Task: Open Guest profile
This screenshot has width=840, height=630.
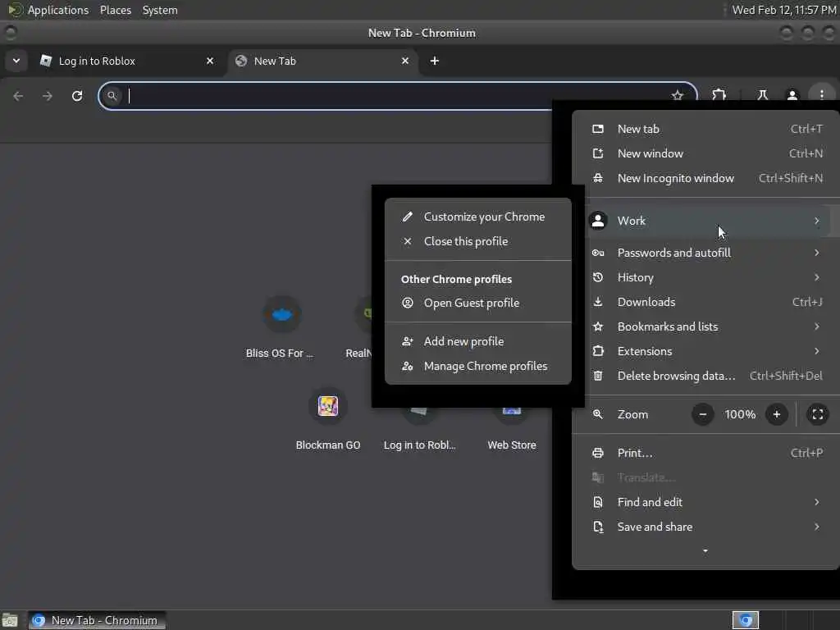Action: pos(478,304)
